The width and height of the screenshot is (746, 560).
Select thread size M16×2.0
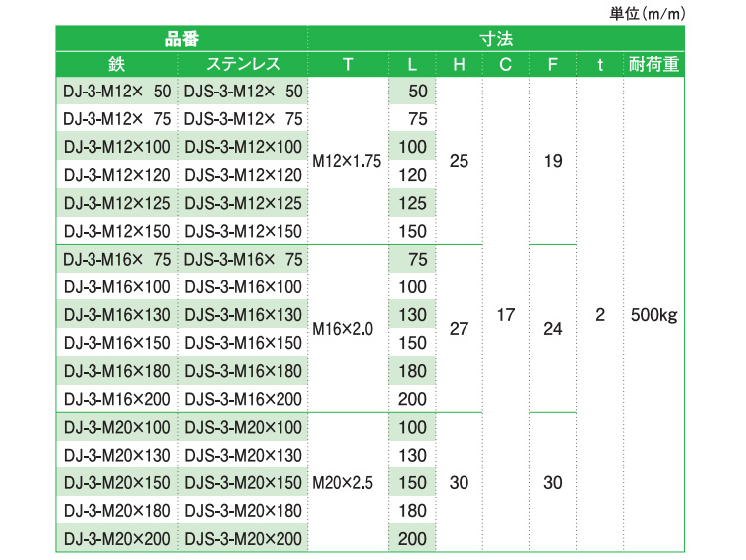[x=342, y=329]
